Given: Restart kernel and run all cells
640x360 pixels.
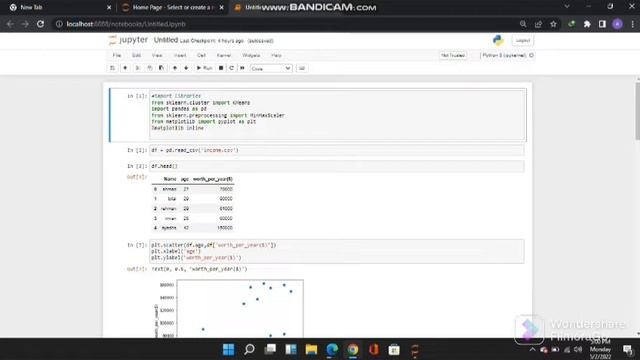Looking at the screenshot, I should pyautogui.click(x=242, y=68).
